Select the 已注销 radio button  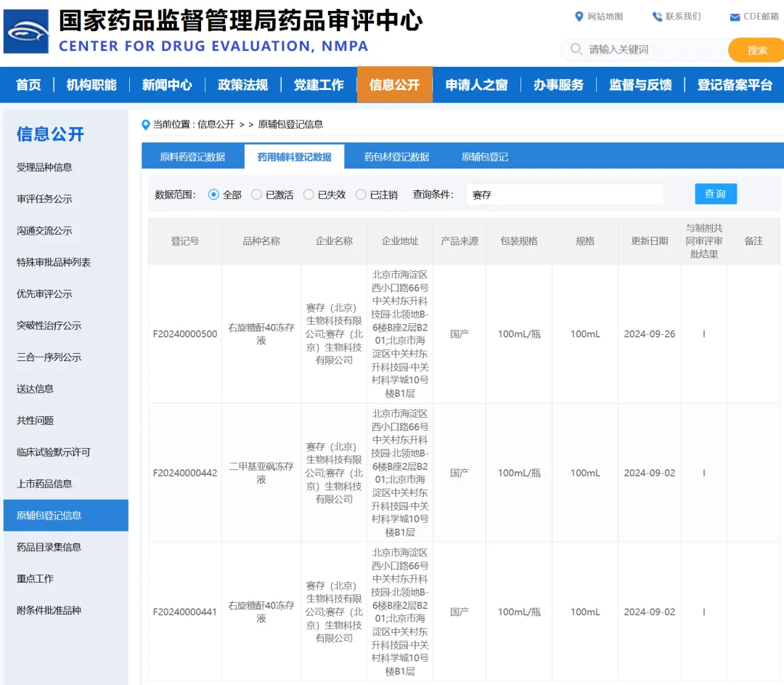[361, 195]
